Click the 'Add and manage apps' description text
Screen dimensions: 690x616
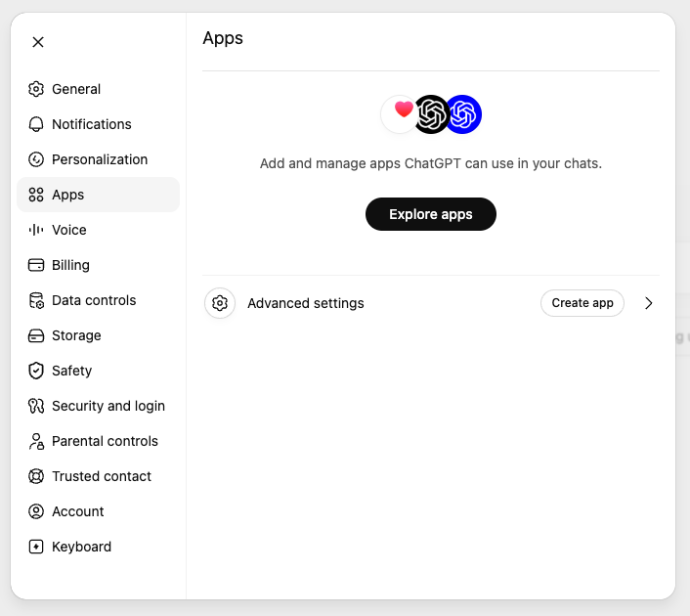[x=431, y=164]
